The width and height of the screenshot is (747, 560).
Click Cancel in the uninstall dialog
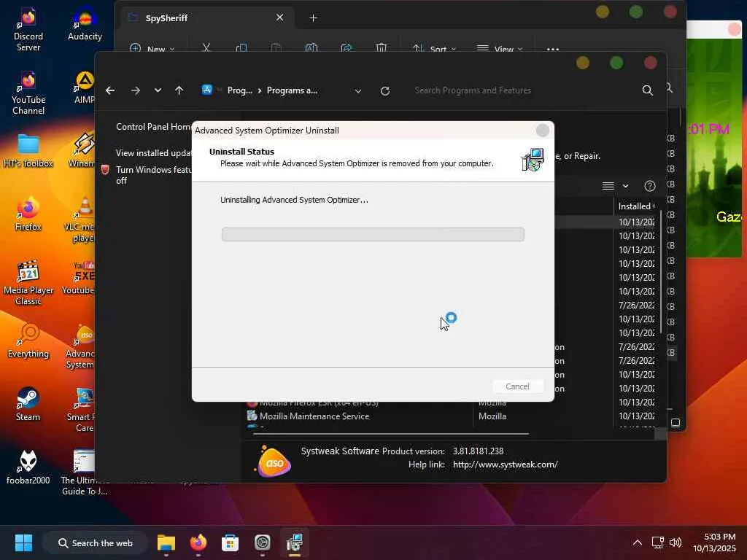click(x=517, y=386)
